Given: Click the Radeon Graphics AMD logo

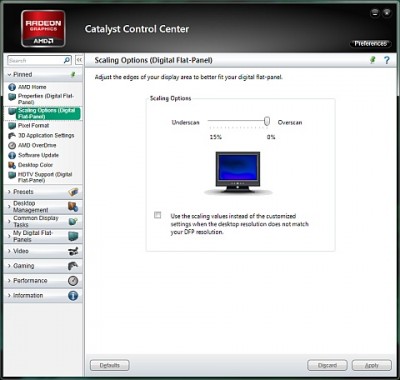Looking at the screenshot, I should [x=43, y=29].
